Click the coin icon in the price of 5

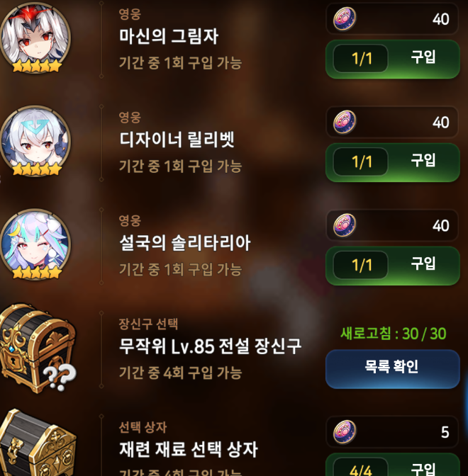345,431
